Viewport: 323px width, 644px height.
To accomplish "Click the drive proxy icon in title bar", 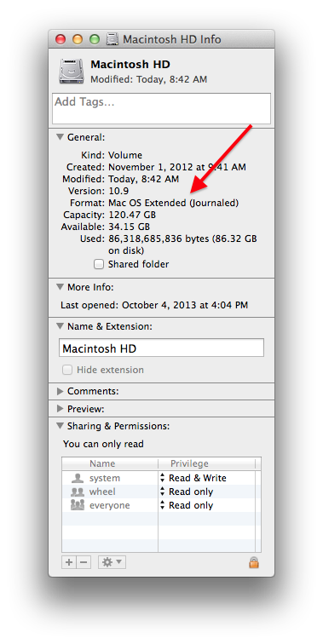I will [112, 39].
